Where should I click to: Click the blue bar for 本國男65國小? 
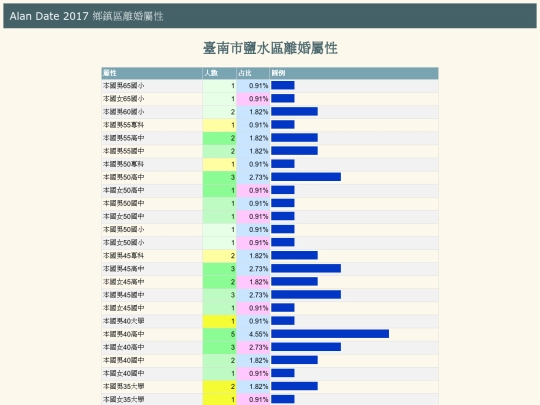click(283, 85)
